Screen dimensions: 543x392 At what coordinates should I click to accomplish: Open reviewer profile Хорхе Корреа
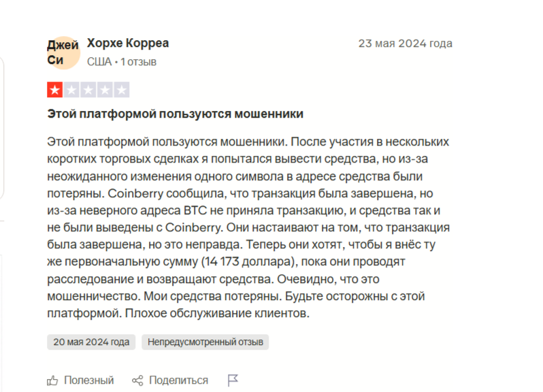pyautogui.click(x=128, y=44)
